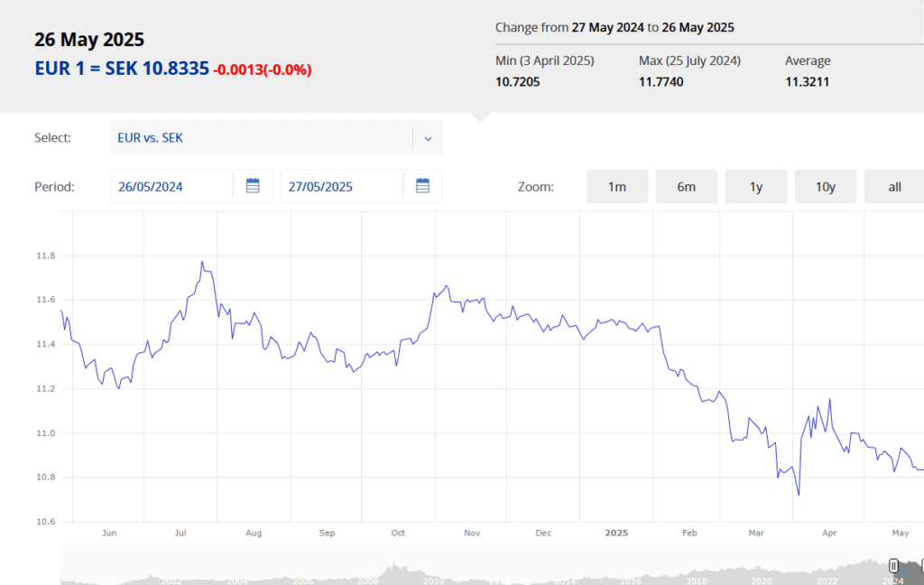Click the Min value 10.7205
The width and height of the screenshot is (924, 585).
pos(517,82)
